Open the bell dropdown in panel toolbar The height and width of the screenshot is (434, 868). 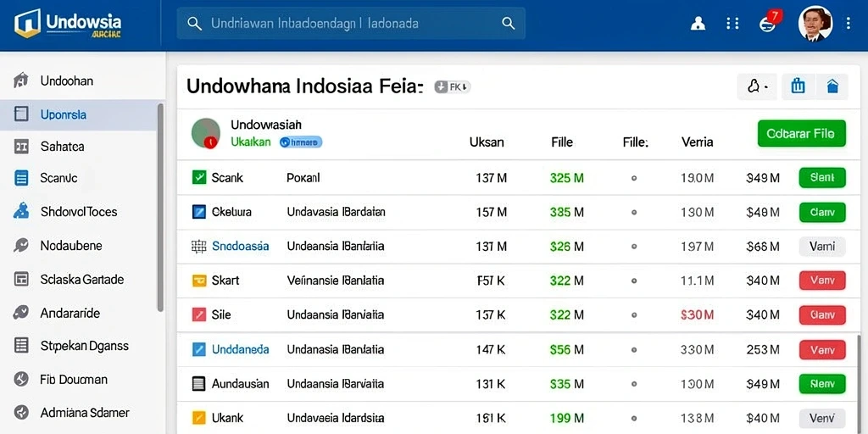tap(757, 87)
